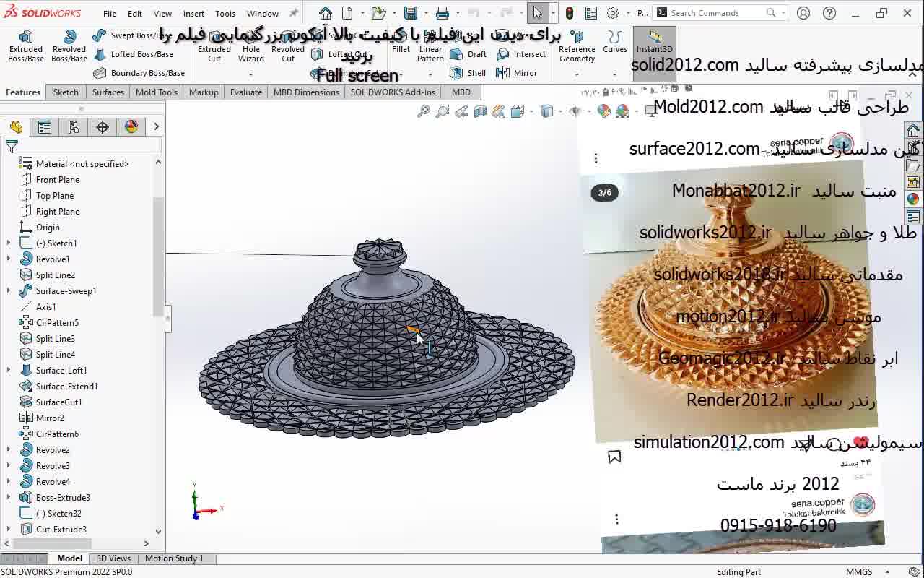
Task: Select SurfaceCut1 in feature tree
Action: click(58, 402)
